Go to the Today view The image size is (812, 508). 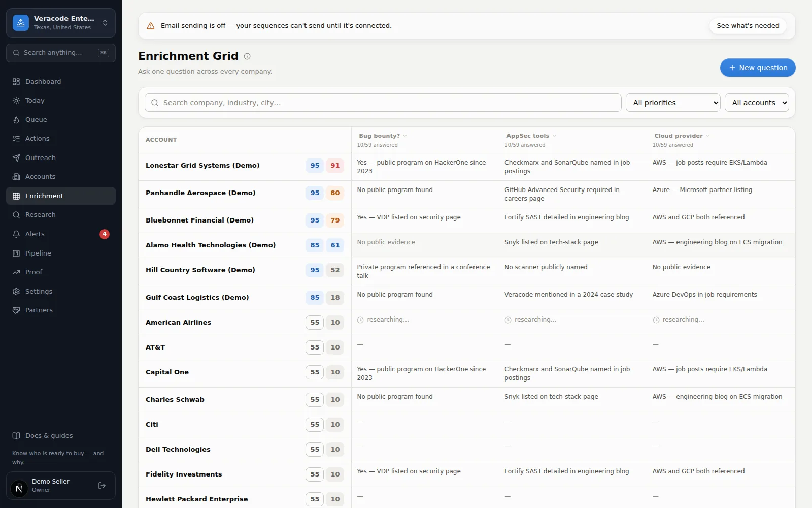click(x=61, y=101)
